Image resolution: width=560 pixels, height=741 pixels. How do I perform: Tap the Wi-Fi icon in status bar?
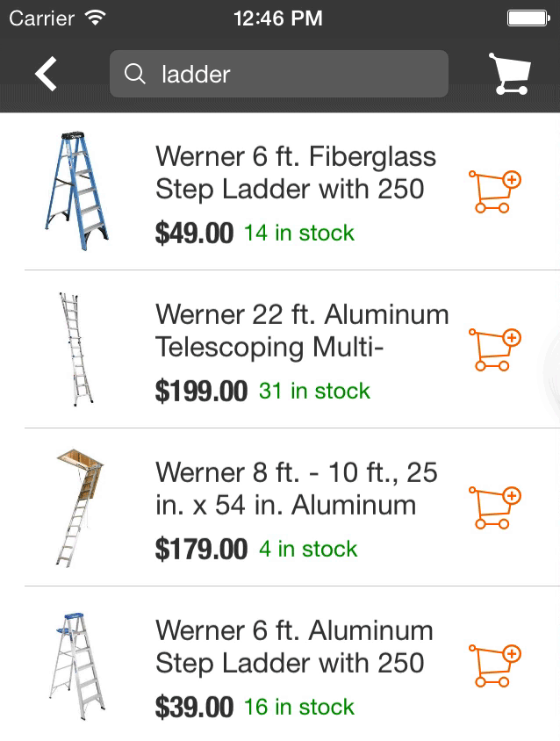96,18
